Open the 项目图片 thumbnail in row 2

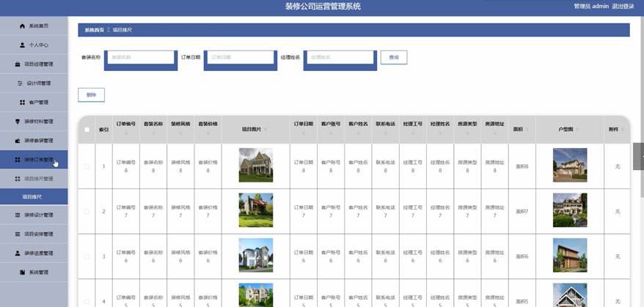click(x=256, y=210)
